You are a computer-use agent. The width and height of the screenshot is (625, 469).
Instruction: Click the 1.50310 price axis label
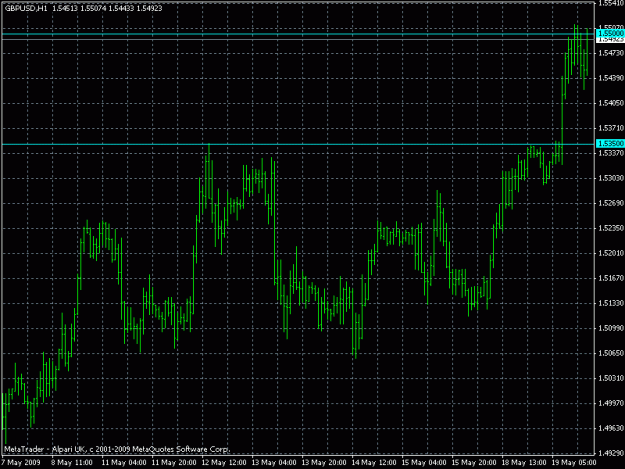(611, 378)
